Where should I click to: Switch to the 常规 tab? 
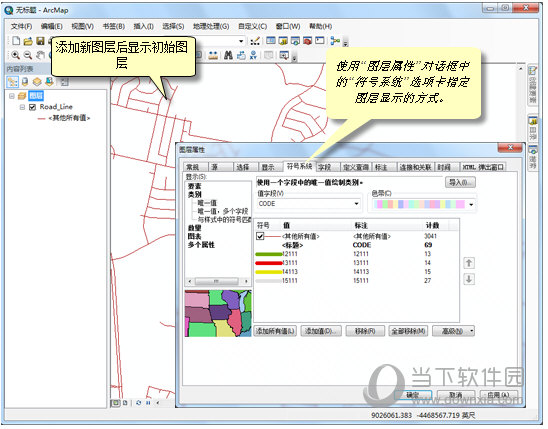[x=195, y=167]
